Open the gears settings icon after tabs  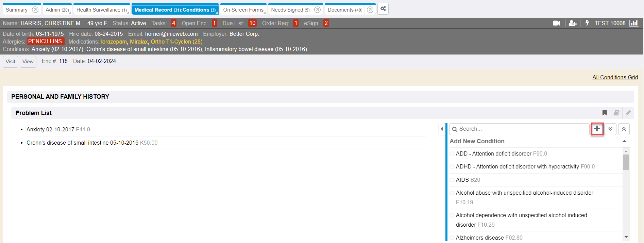pos(383,9)
